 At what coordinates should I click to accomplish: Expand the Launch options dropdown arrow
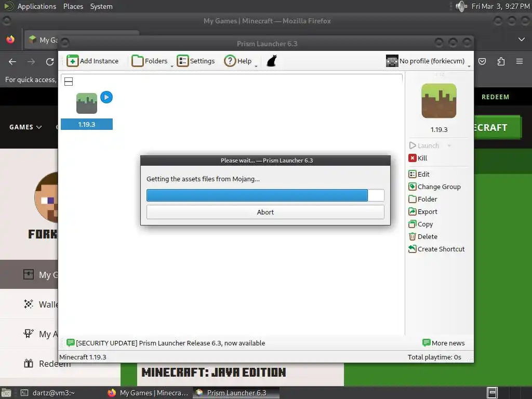(x=449, y=146)
